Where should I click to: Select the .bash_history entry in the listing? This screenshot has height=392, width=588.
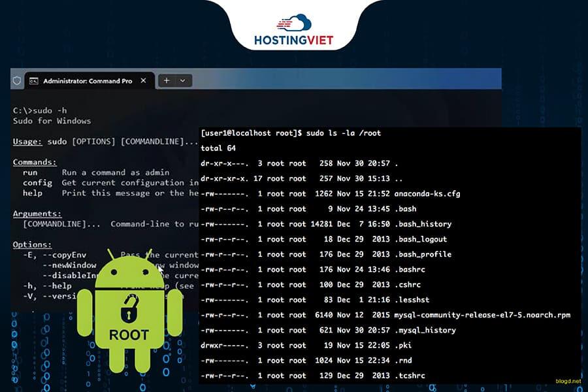[x=424, y=224]
